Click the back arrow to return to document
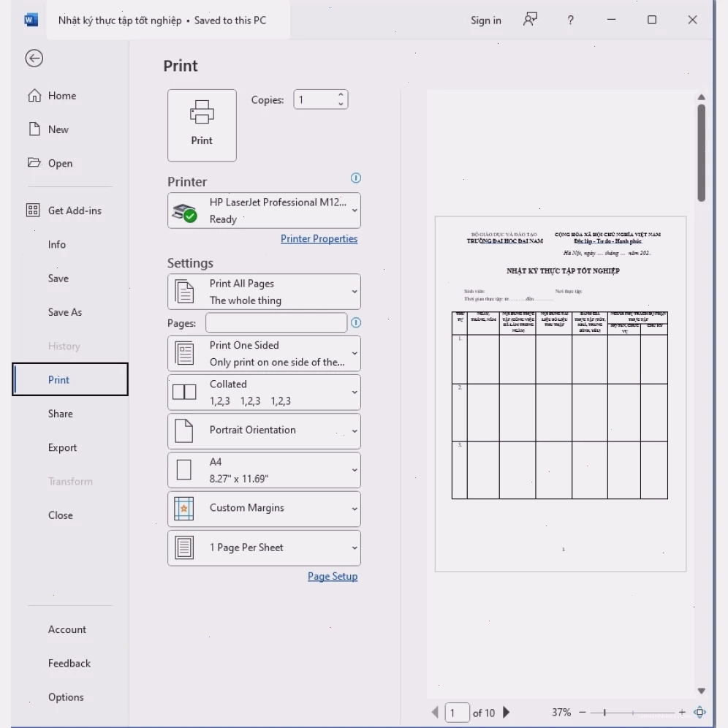728x728 pixels. [x=34, y=58]
